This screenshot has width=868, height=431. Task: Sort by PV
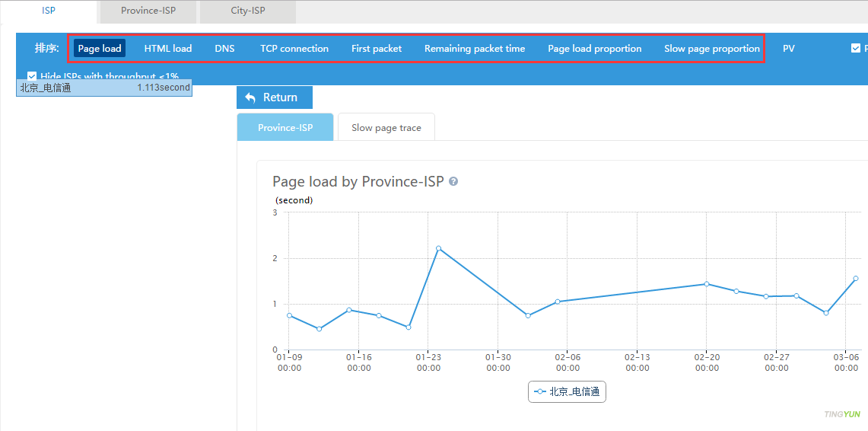click(x=788, y=49)
